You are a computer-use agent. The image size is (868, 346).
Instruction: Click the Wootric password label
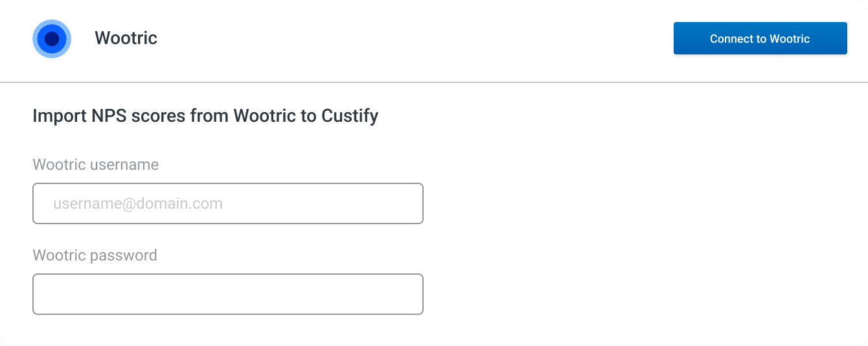click(95, 255)
